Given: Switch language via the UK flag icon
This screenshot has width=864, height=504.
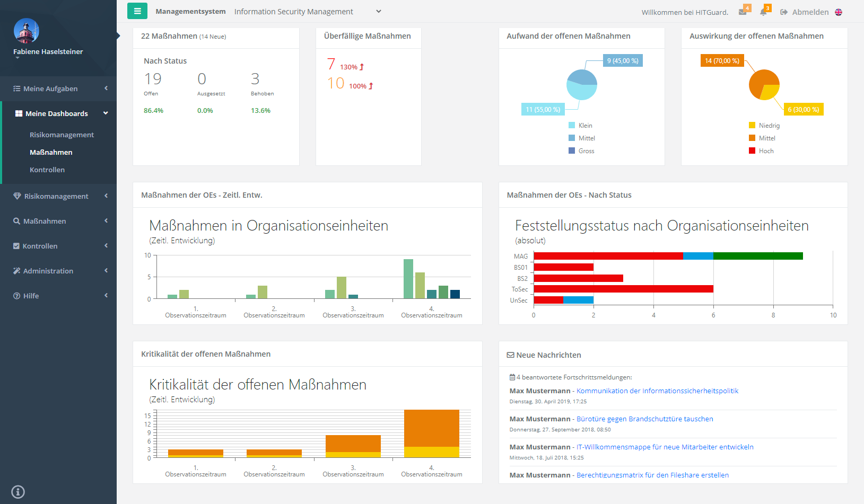Looking at the screenshot, I should point(839,12).
